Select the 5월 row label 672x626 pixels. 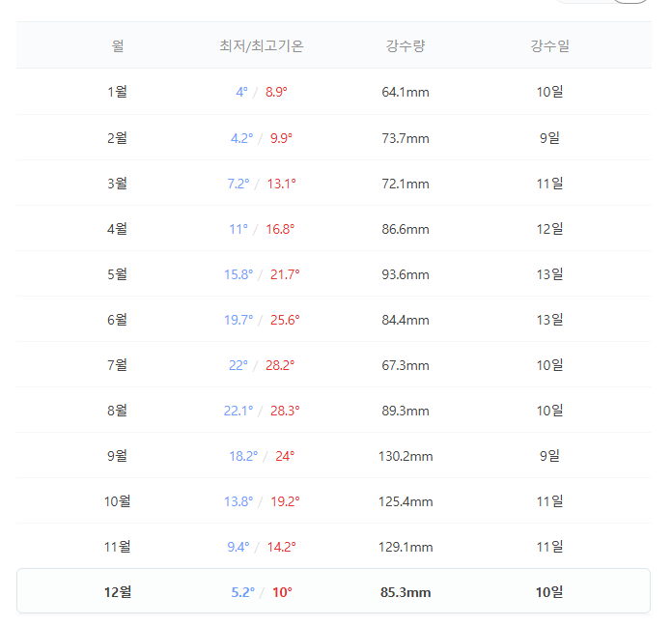pyautogui.click(x=118, y=274)
